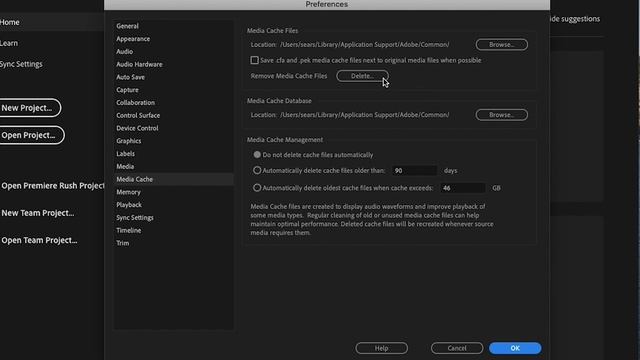Browse for Media Cache Database location
Viewport: 640px width, 360px height.
pos(502,115)
